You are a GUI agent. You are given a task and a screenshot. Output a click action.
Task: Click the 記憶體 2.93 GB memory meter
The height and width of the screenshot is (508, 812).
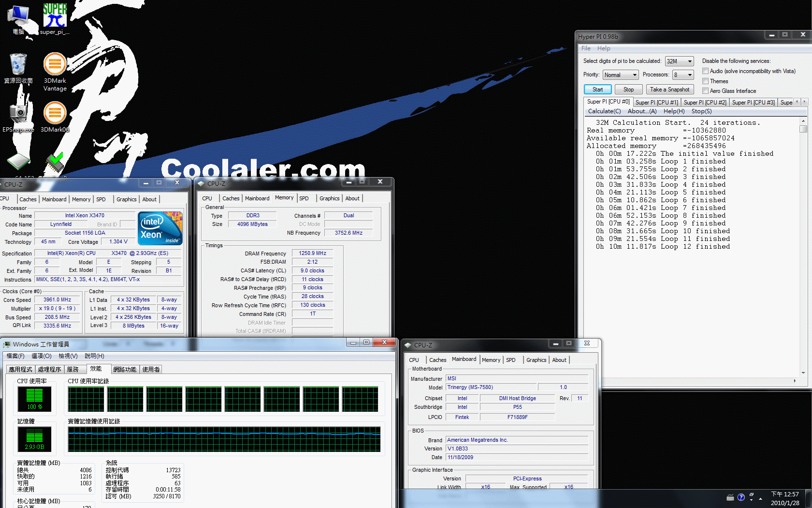[34, 439]
